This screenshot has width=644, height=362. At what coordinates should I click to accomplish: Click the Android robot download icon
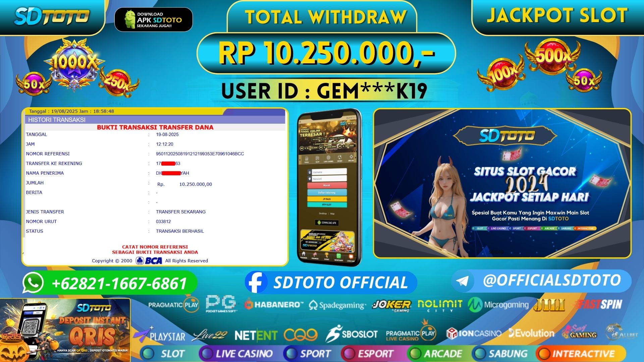click(x=130, y=19)
